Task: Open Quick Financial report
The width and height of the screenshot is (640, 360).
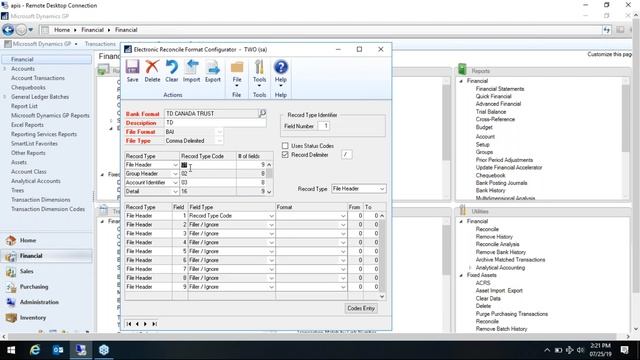Action: (x=493, y=96)
